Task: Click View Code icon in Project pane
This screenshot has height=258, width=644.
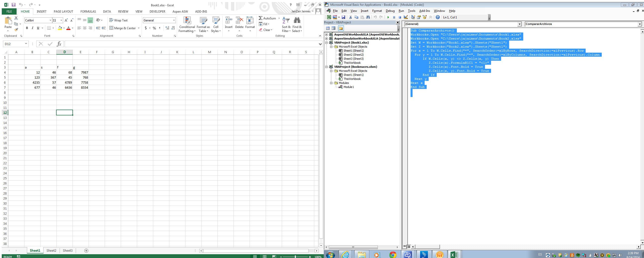Action: 328,28
